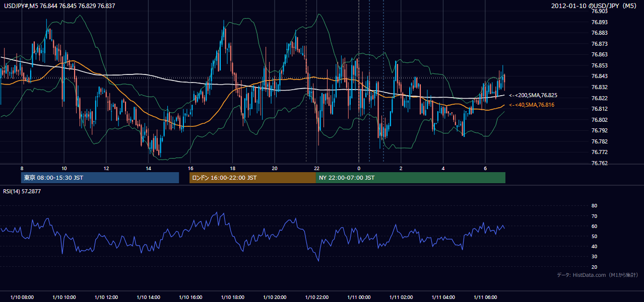Click the RSI(14) 57.2877 indicator label
The height and width of the screenshot is (302, 644).
(x=22, y=191)
